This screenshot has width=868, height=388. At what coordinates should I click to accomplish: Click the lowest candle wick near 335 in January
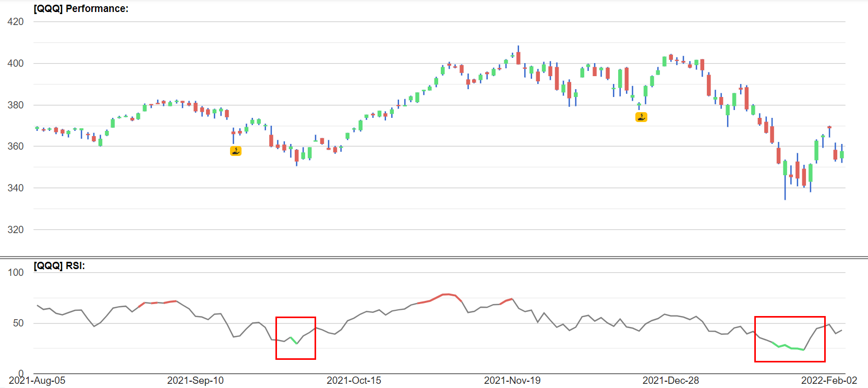click(785, 180)
